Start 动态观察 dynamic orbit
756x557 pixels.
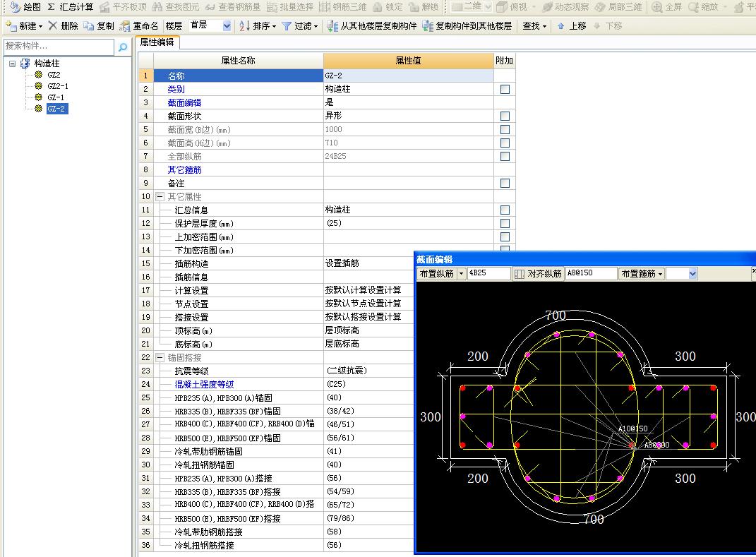565,7
